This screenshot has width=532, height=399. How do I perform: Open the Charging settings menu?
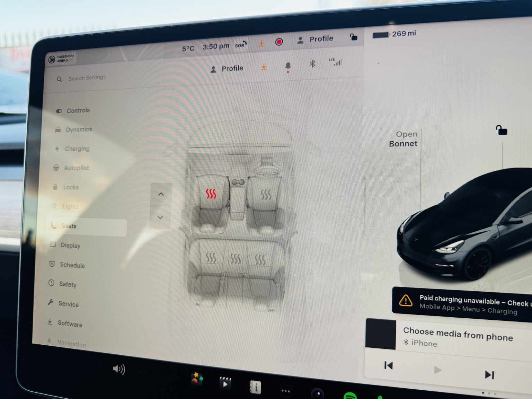coord(77,149)
